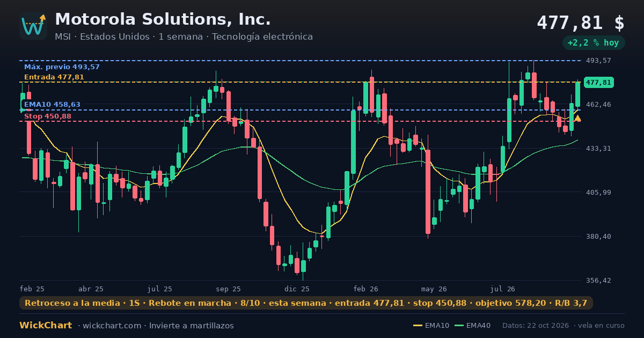Click the latest green candle at right edge
Screen dimensions: 644x338
click(578, 94)
